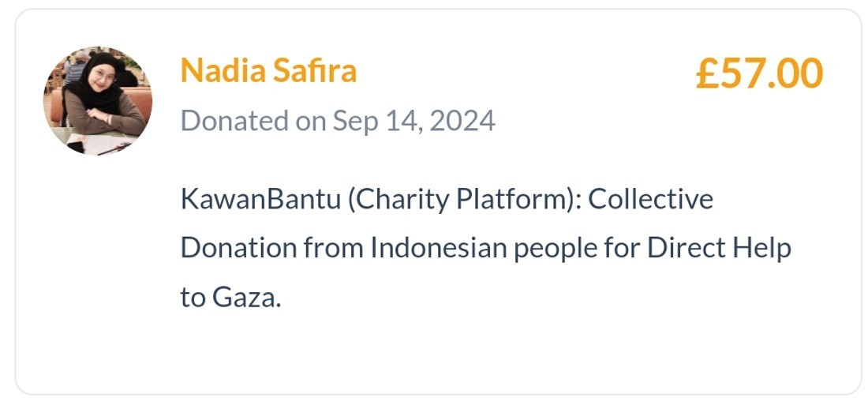Click the word 'from' in the comment
Image resolution: width=868 pixels, height=398 pixels.
[334, 249]
